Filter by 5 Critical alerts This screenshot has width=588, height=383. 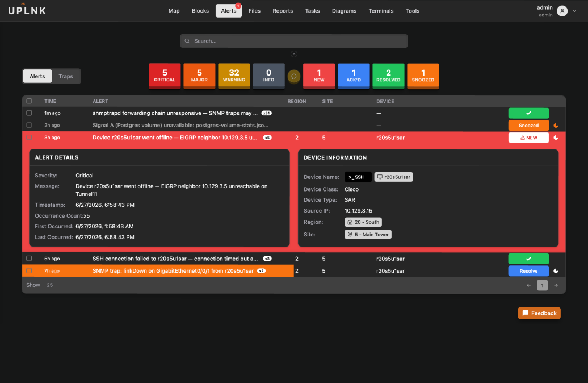pyautogui.click(x=165, y=76)
